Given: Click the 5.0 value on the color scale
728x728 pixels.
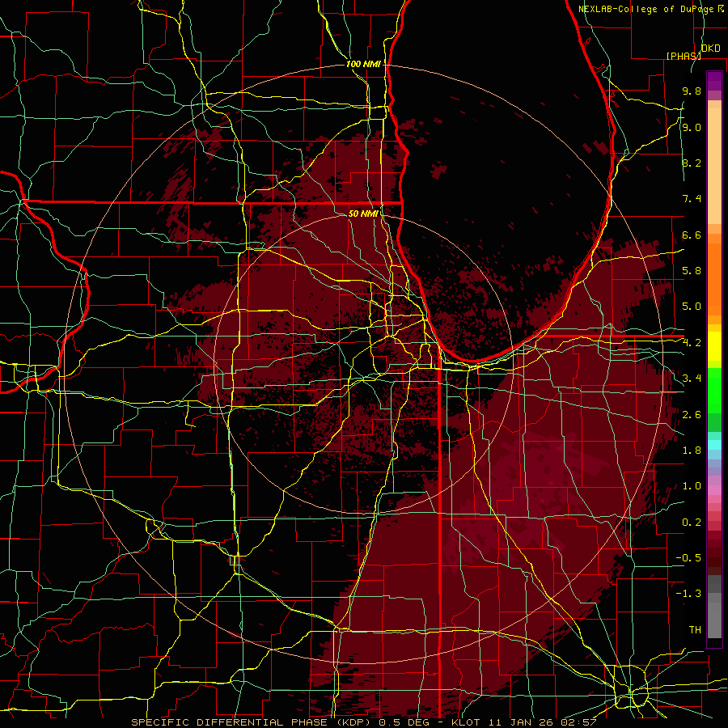Looking at the screenshot, I should click(692, 307).
